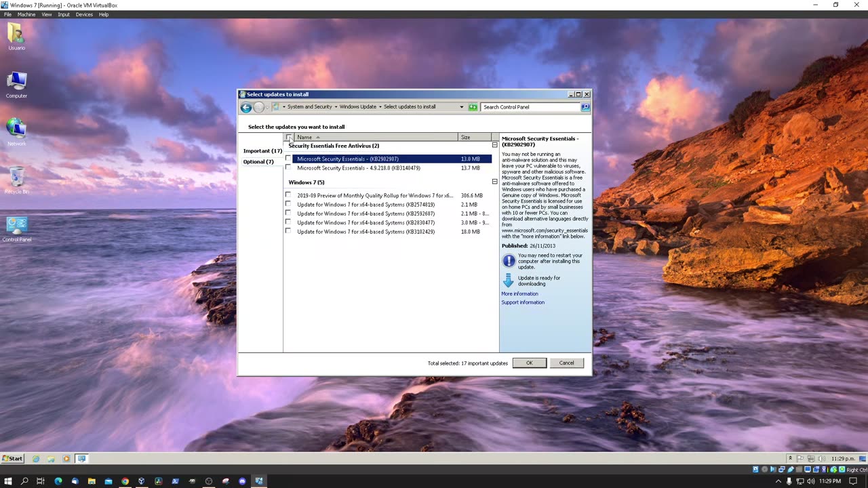Open the Usuario folder desktop icon
Screen dimensions: 868x488
click(x=16, y=37)
